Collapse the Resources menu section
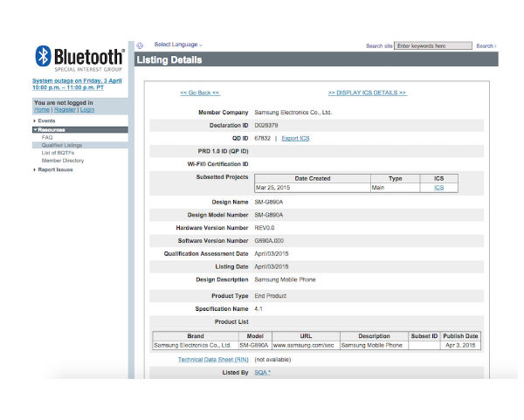Viewport: 524px width, 420px height. (x=79, y=129)
